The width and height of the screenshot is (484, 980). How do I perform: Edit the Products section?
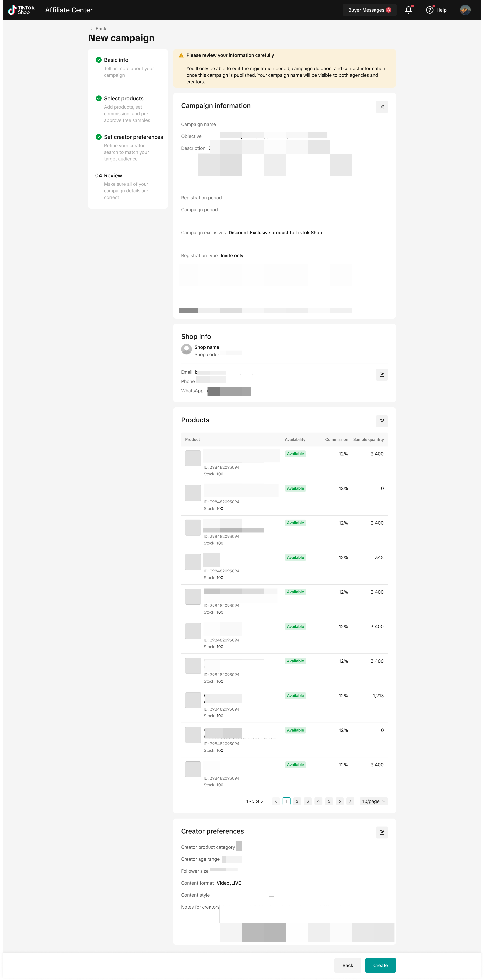pyautogui.click(x=382, y=421)
